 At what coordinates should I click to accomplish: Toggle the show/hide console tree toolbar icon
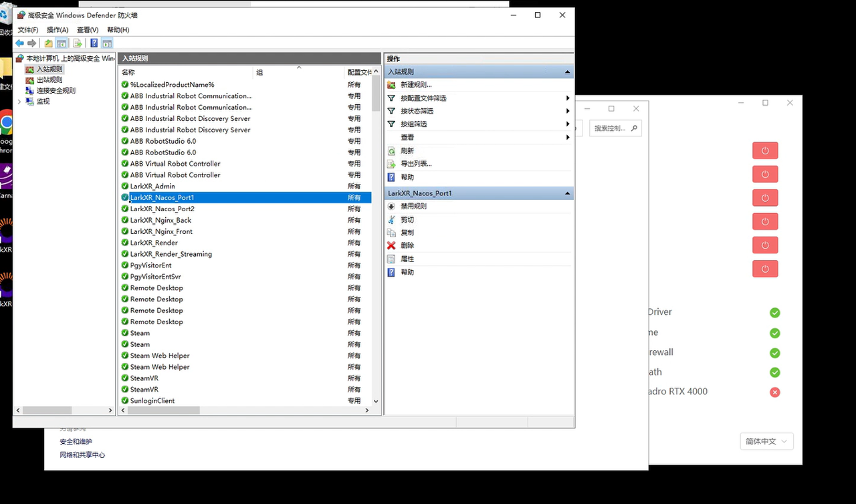(62, 43)
